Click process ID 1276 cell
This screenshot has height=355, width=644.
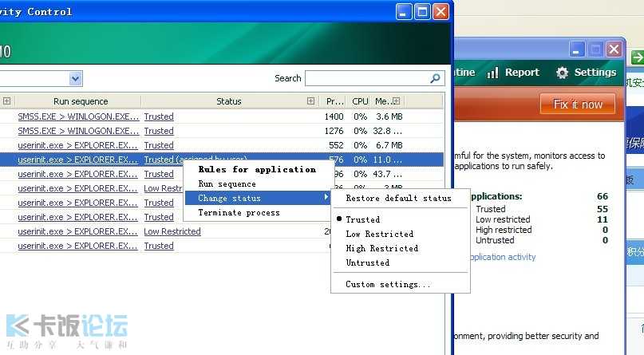[334, 131]
